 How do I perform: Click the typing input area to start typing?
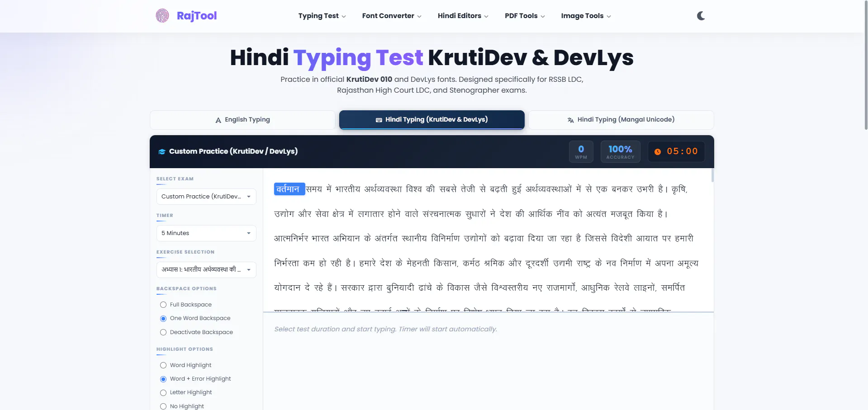point(489,362)
